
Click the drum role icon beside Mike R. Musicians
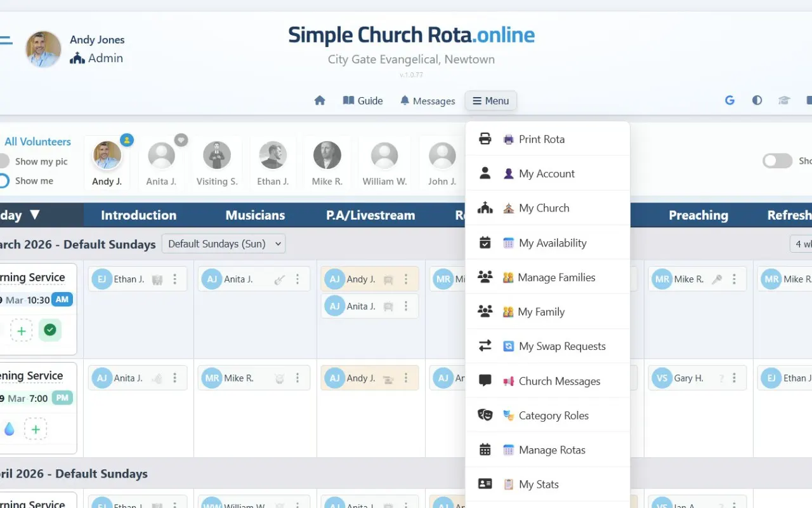click(279, 378)
